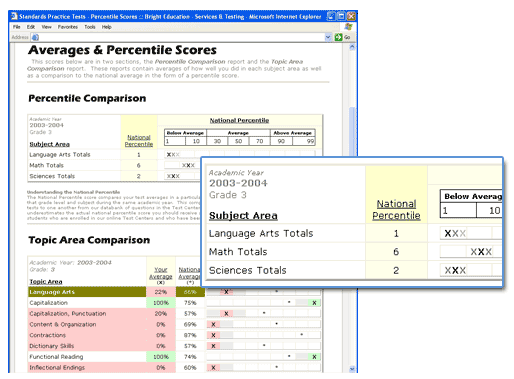Click 'Language Arts Totals' in the zoomed callout
Screen dimensions: 514x379
pos(261,233)
